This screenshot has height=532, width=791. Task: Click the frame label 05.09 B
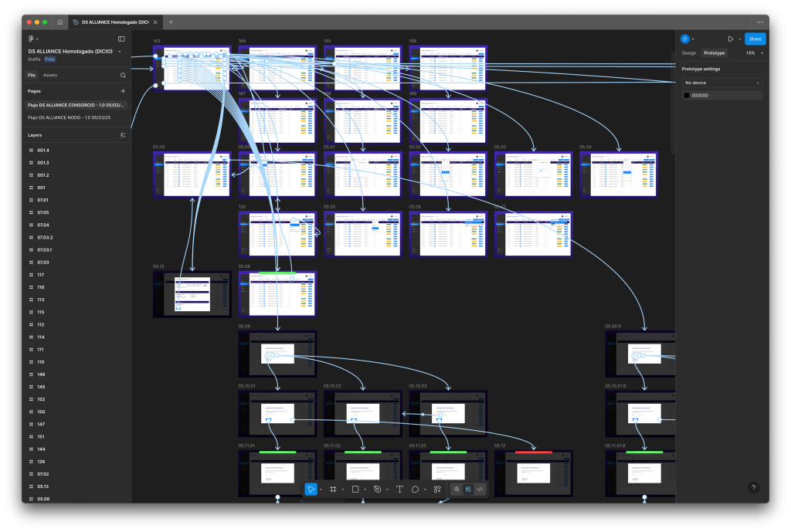click(x=613, y=327)
